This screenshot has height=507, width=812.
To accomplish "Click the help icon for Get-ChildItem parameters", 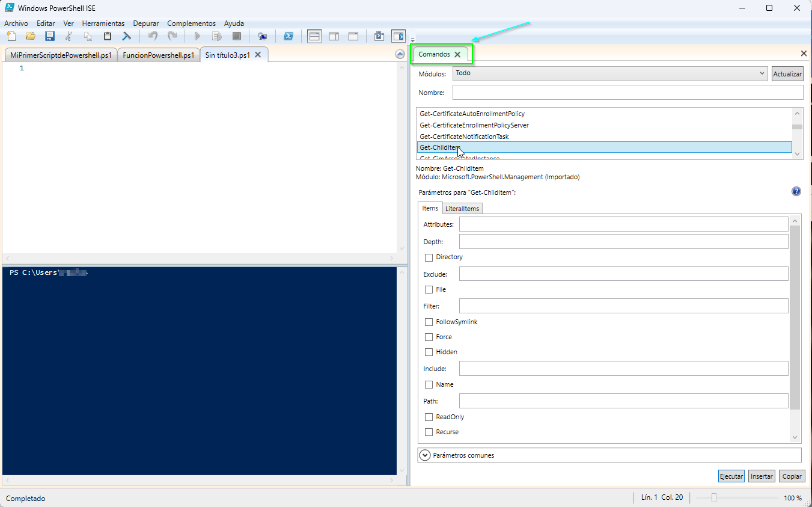I will (x=796, y=192).
